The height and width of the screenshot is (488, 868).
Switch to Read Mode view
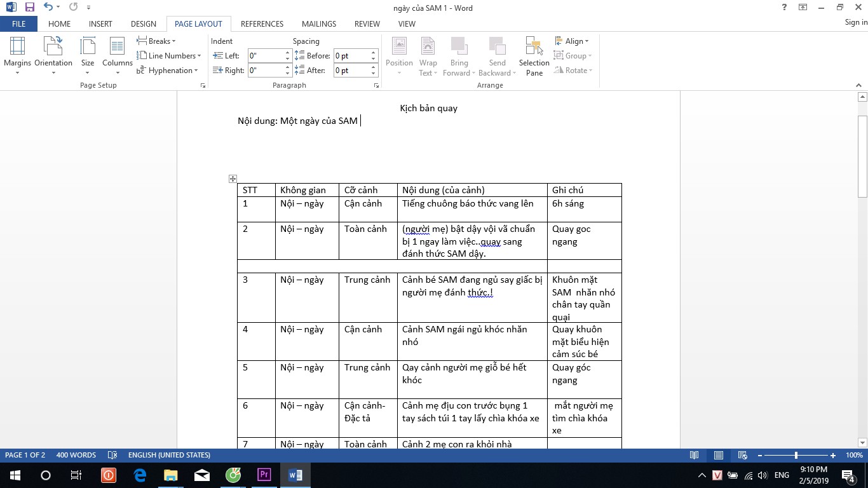click(695, 456)
